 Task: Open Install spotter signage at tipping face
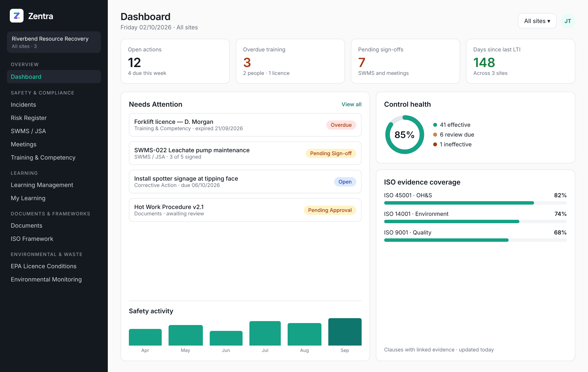pyautogui.click(x=245, y=182)
